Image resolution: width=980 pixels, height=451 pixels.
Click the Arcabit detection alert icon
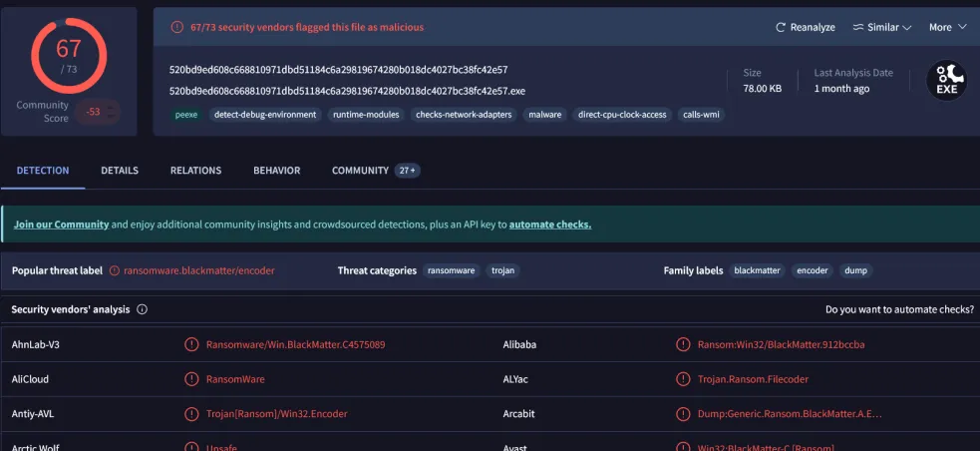[x=683, y=413]
